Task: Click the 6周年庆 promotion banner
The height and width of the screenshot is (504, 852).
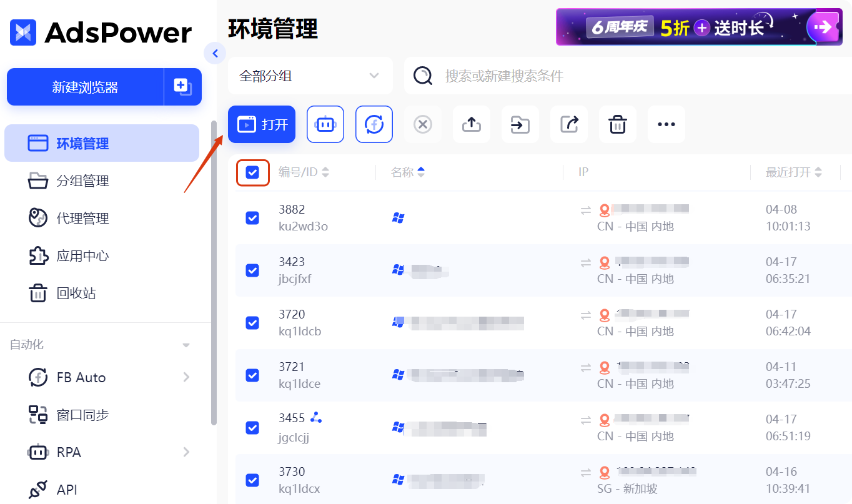Action: pos(699,27)
